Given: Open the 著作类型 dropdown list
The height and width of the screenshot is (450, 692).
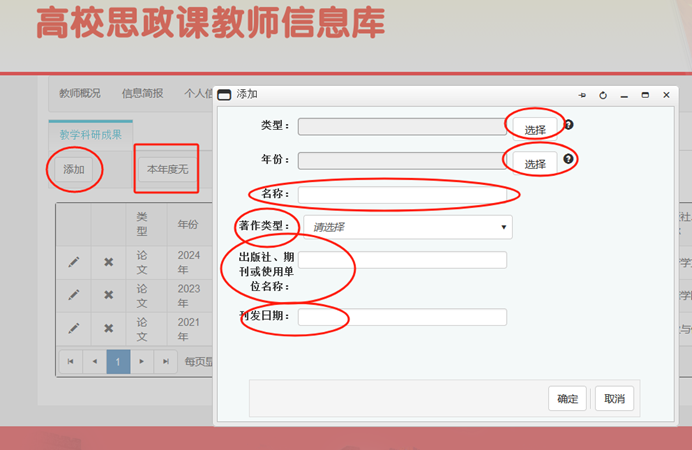Looking at the screenshot, I should (x=407, y=227).
